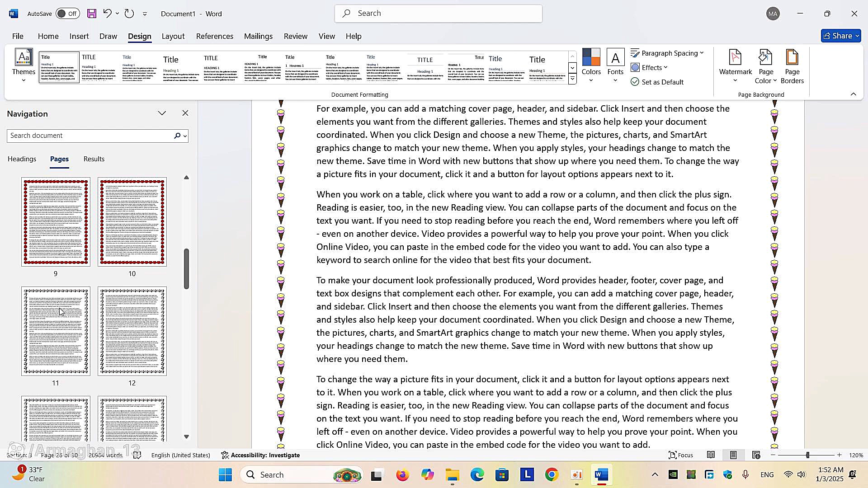
Task: Open the Mailings tab
Action: click(258, 36)
